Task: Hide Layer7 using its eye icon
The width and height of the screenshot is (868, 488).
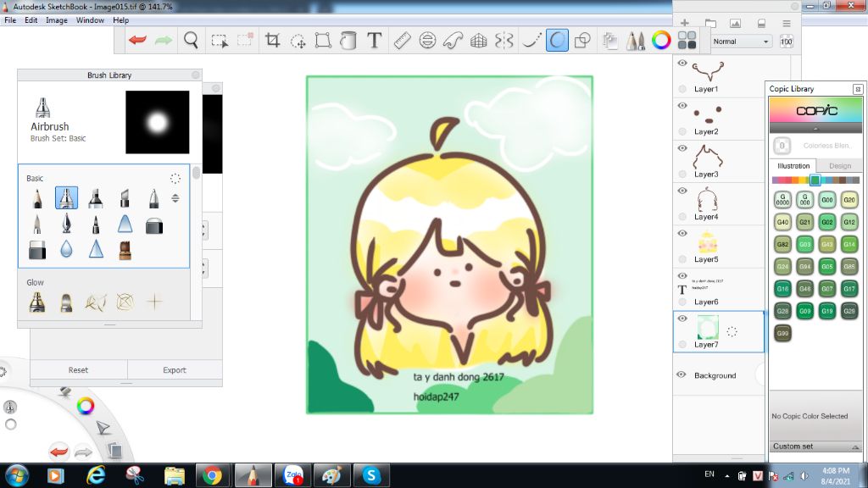Action: tap(682, 319)
